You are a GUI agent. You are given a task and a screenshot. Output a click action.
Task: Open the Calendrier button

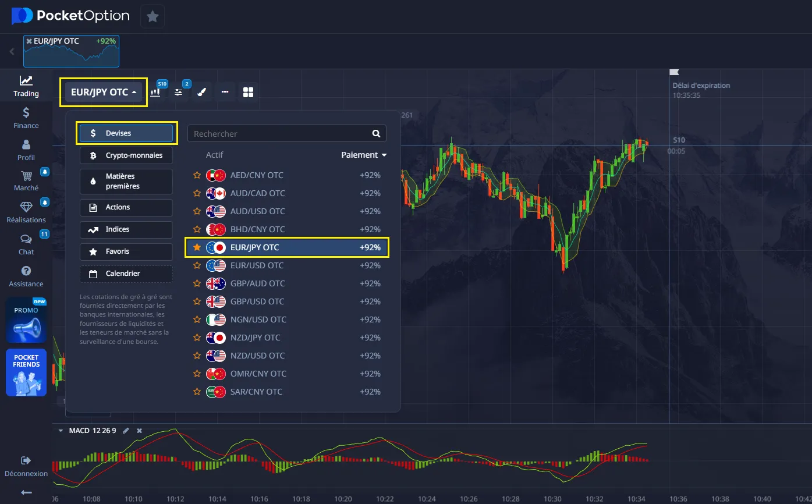[x=126, y=274]
